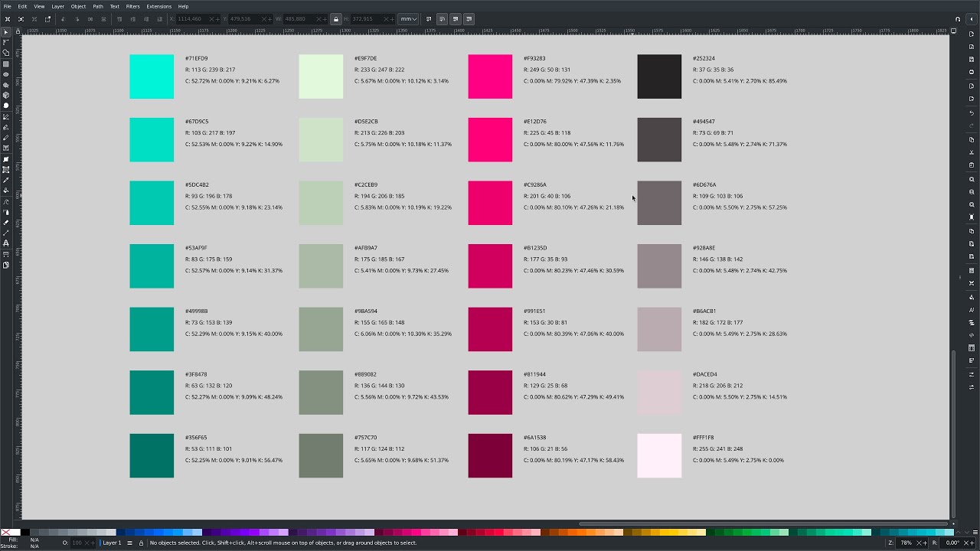Viewport: 980px width, 551px height.
Task: Open the Filters menu
Action: 132,6
